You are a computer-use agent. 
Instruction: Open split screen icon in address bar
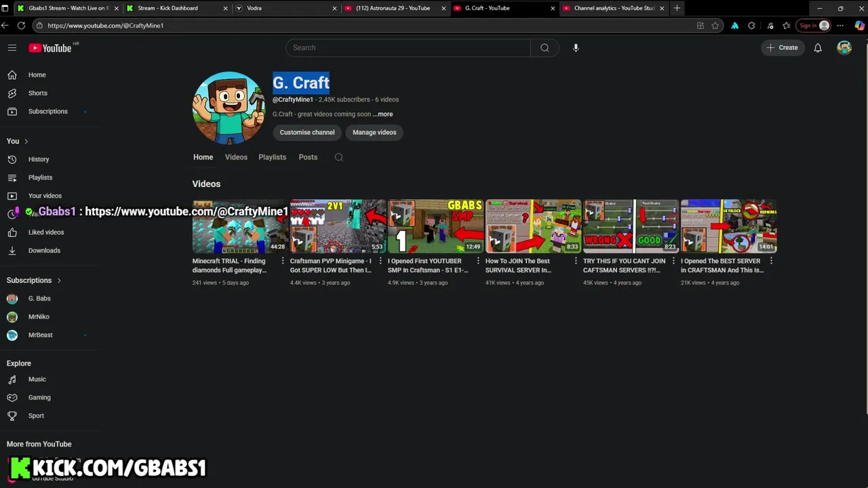click(x=701, y=26)
